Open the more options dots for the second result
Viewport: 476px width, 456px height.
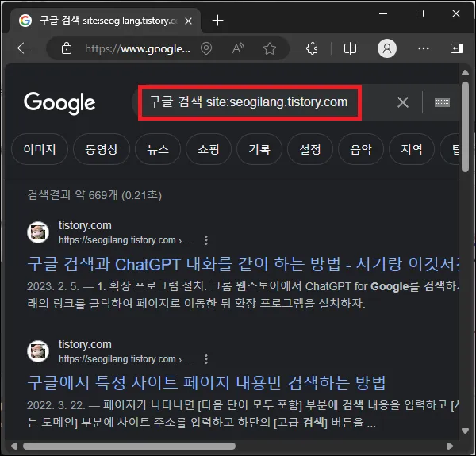[206, 359]
